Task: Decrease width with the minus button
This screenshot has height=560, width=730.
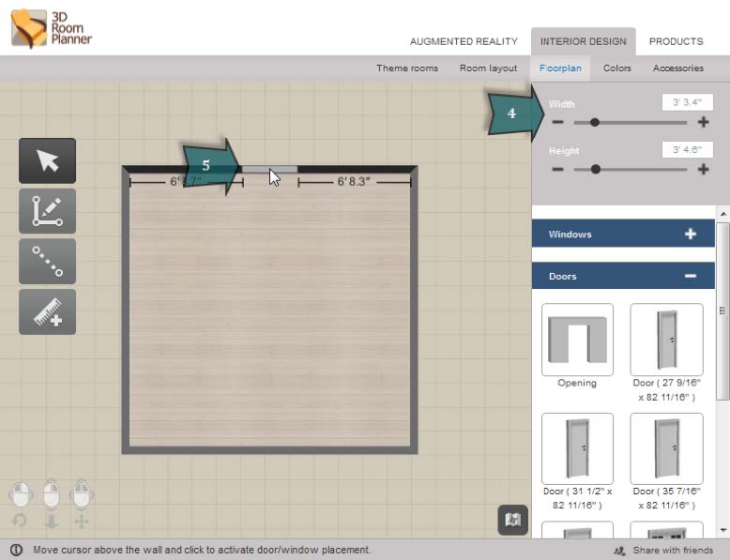Action: [x=557, y=123]
